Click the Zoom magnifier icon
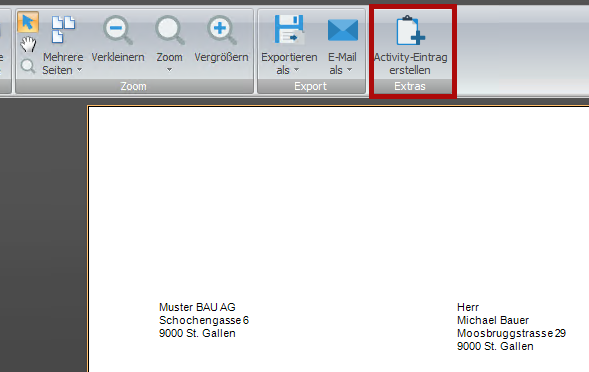The height and width of the screenshot is (372, 589). (169, 30)
